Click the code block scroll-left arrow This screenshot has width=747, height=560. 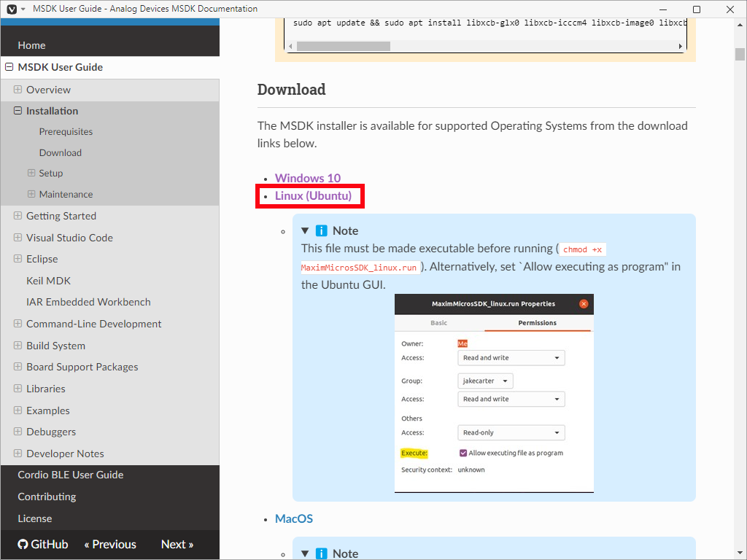(290, 46)
